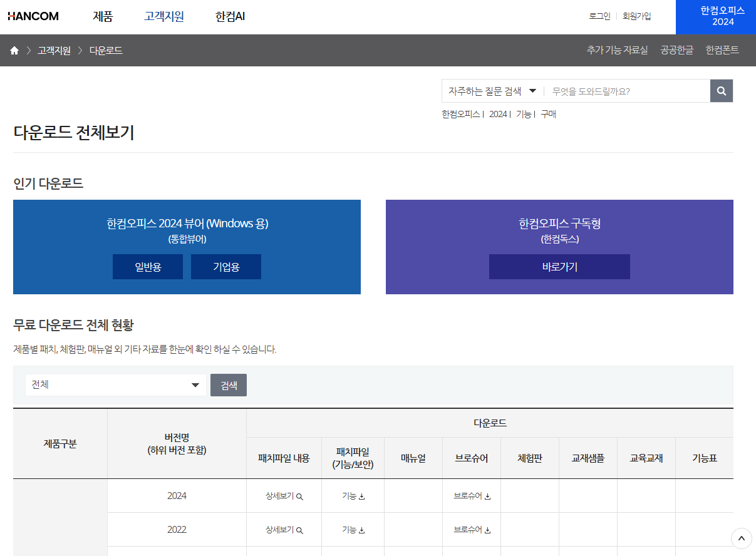Click the 2022 version name cell
This screenshot has height=556, width=756.
tap(177, 530)
